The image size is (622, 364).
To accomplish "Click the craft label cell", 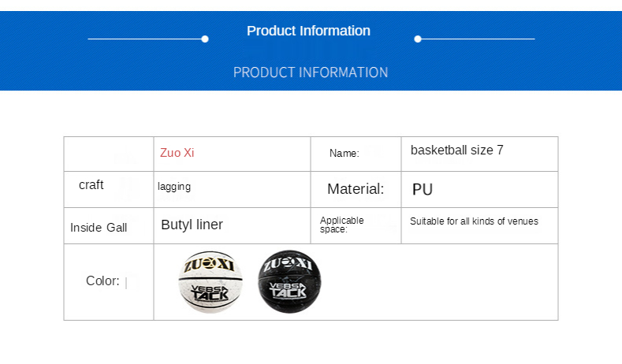I will [91, 185].
